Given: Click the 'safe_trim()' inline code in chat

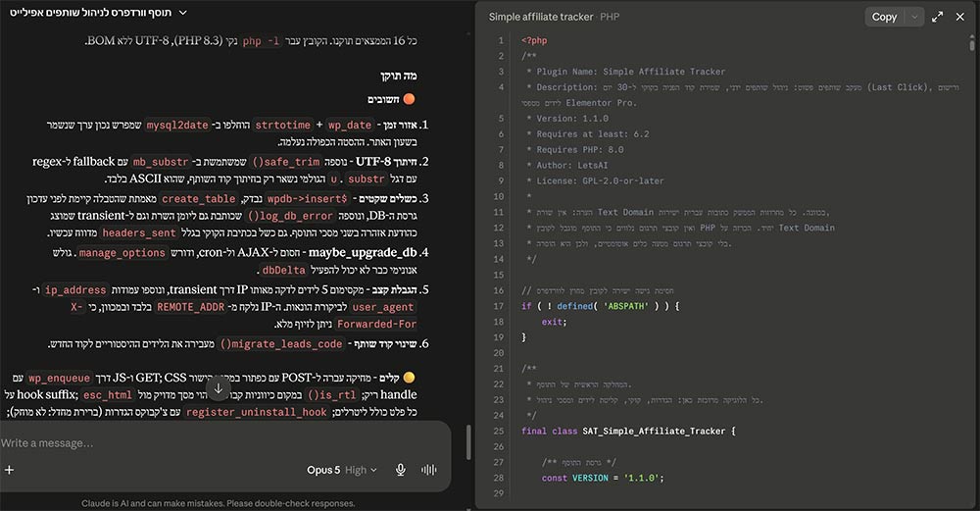Looking at the screenshot, I should coord(285,162).
